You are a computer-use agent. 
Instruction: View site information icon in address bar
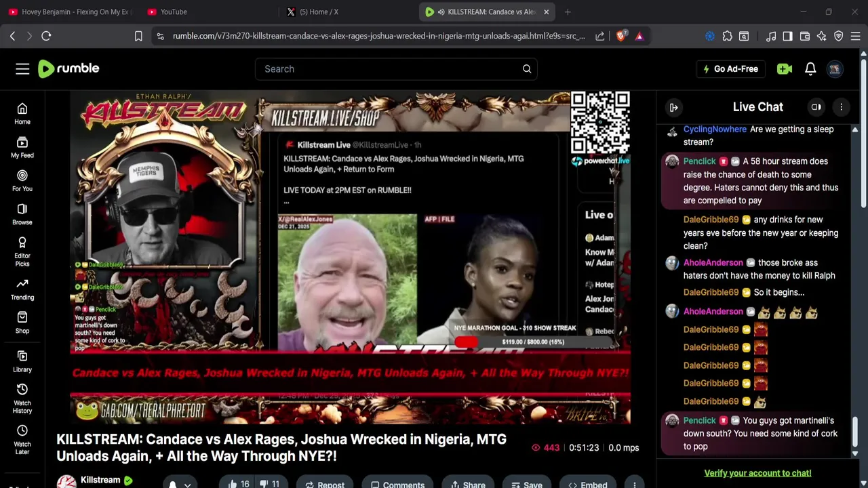[x=160, y=36]
